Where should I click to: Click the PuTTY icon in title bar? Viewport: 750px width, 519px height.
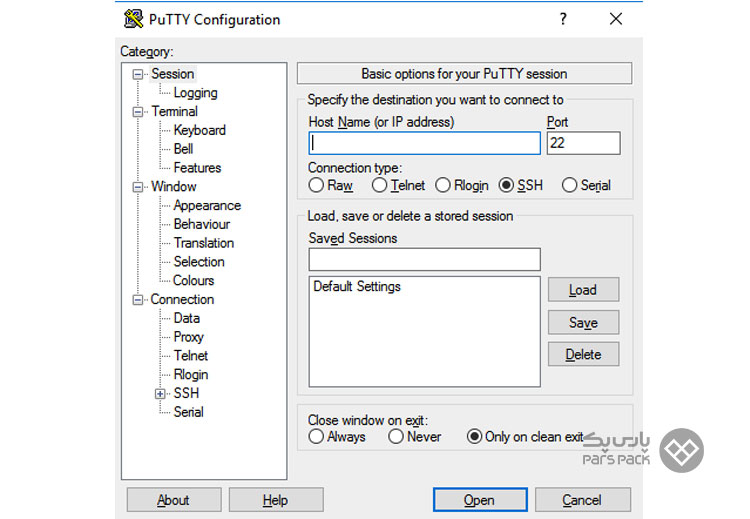[133, 19]
